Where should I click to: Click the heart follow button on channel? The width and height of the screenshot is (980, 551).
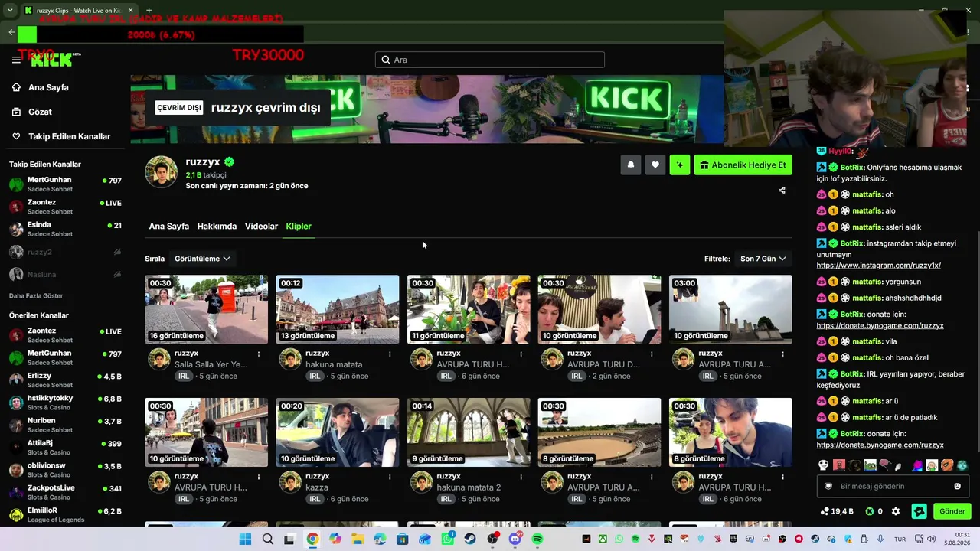click(x=655, y=165)
